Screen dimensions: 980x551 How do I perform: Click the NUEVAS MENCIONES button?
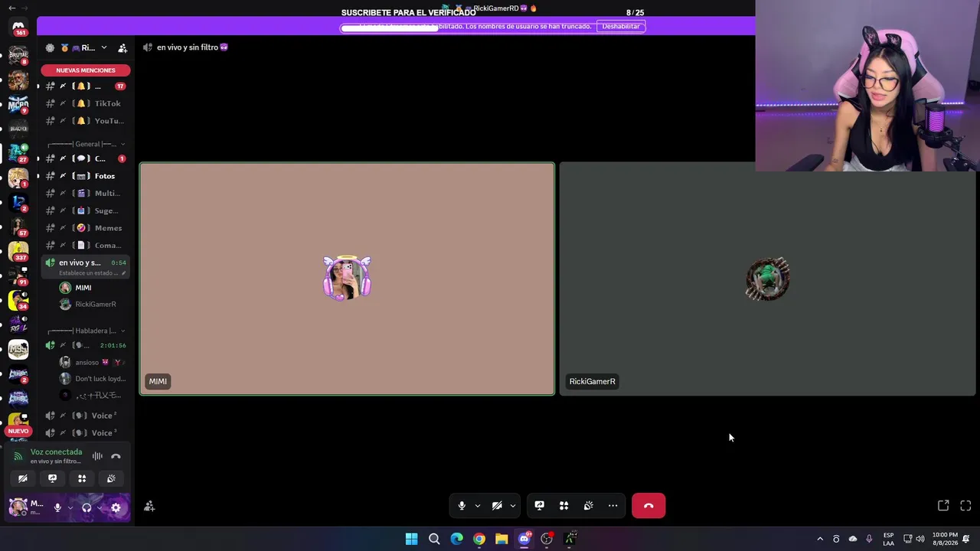pyautogui.click(x=86, y=70)
